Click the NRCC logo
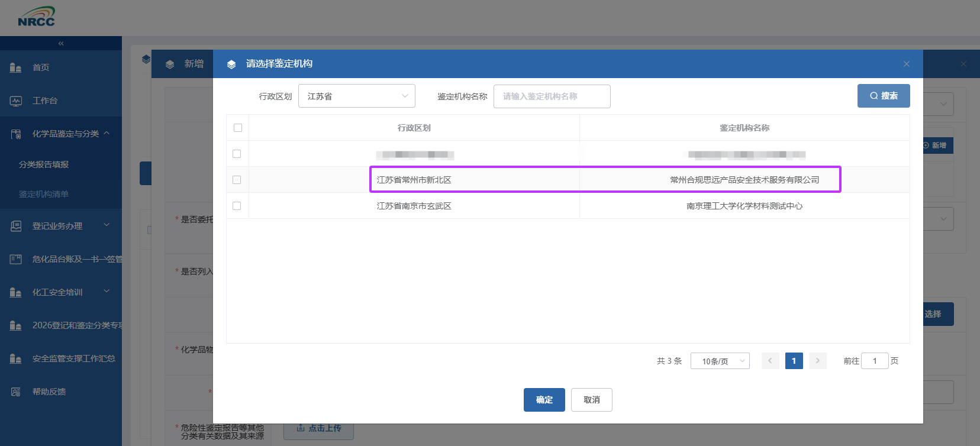The height and width of the screenshot is (446, 980). 36,17
